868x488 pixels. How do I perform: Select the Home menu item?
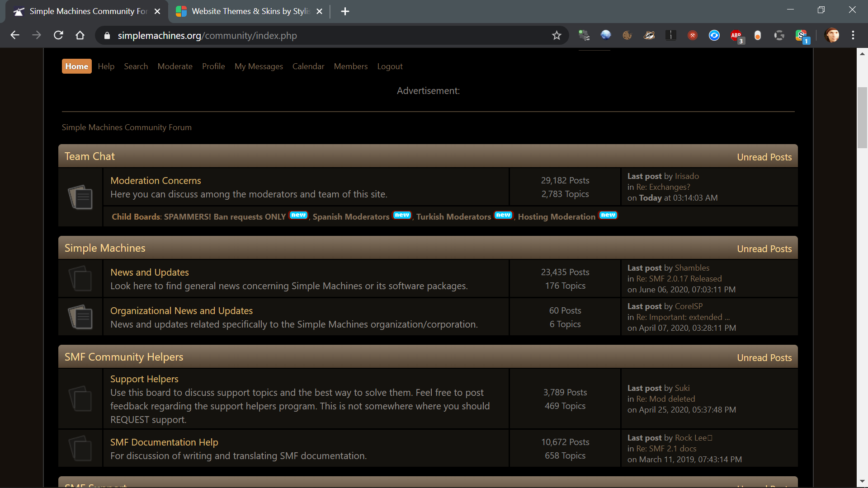pos(77,66)
